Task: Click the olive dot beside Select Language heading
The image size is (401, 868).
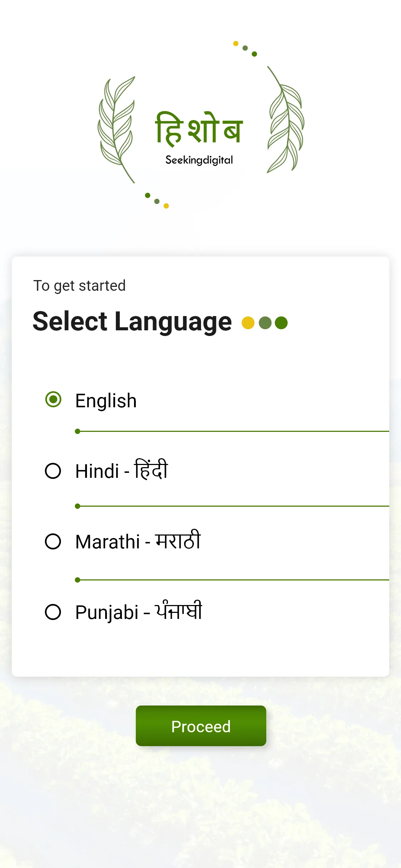Action: coord(264,322)
